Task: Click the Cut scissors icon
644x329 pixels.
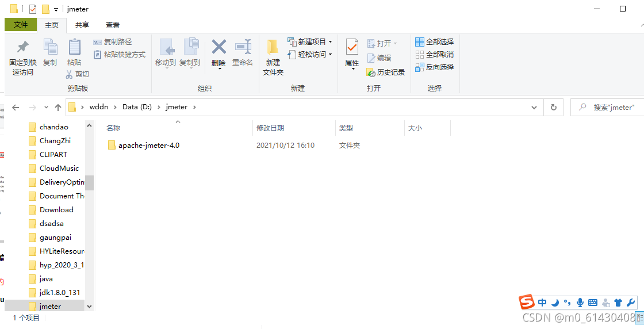Action: [x=69, y=74]
